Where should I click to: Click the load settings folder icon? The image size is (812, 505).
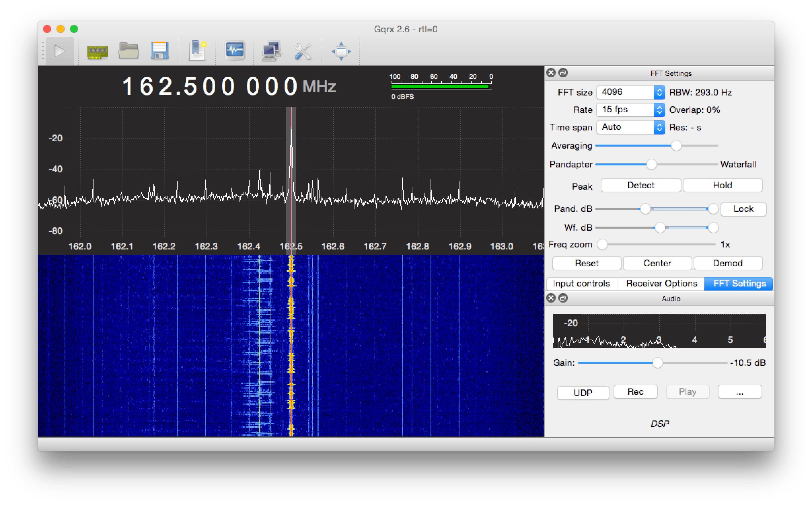pos(128,51)
